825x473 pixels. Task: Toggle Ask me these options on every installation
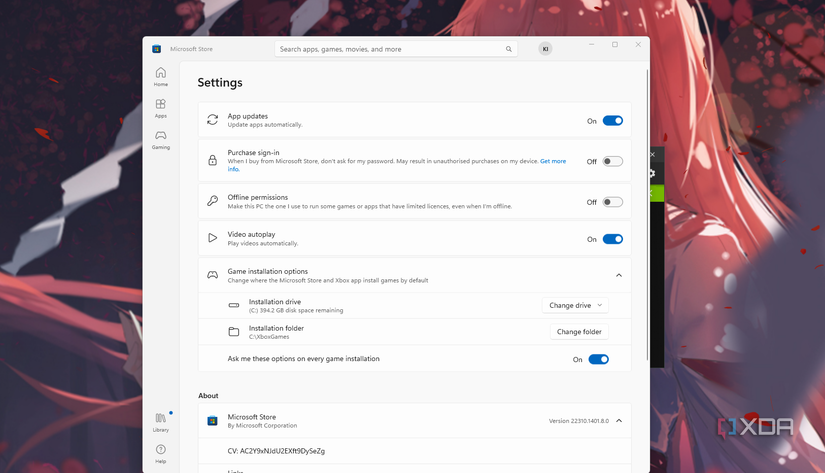[x=598, y=359]
